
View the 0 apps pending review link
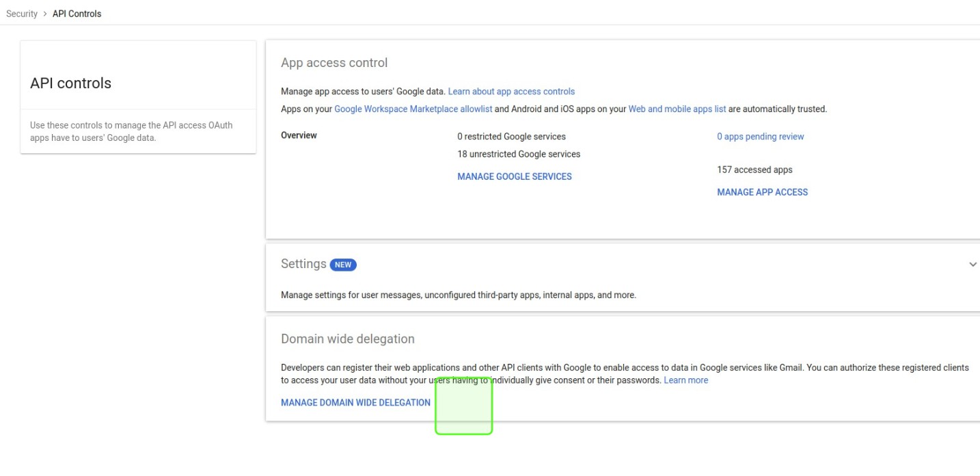coord(760,137)
